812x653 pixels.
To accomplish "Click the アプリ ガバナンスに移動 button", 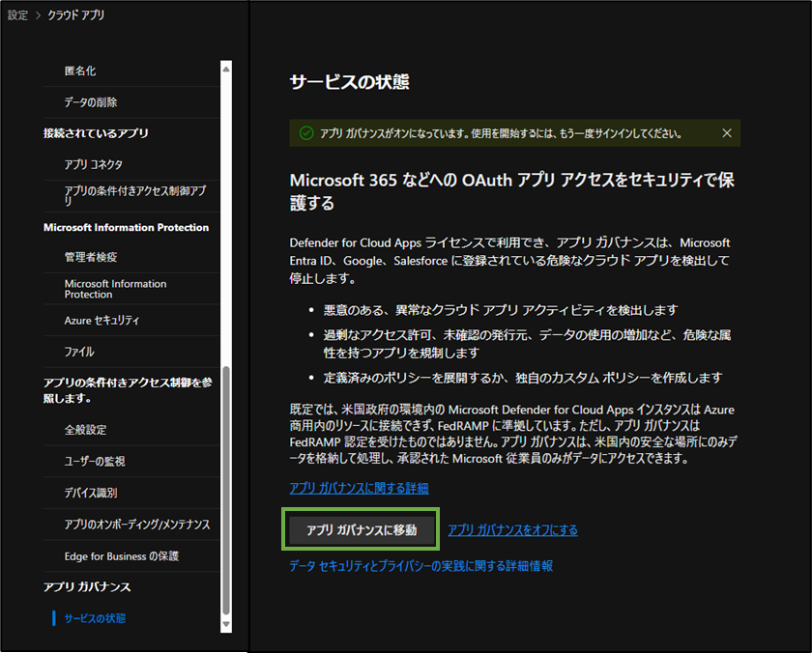I will [362, 530].
